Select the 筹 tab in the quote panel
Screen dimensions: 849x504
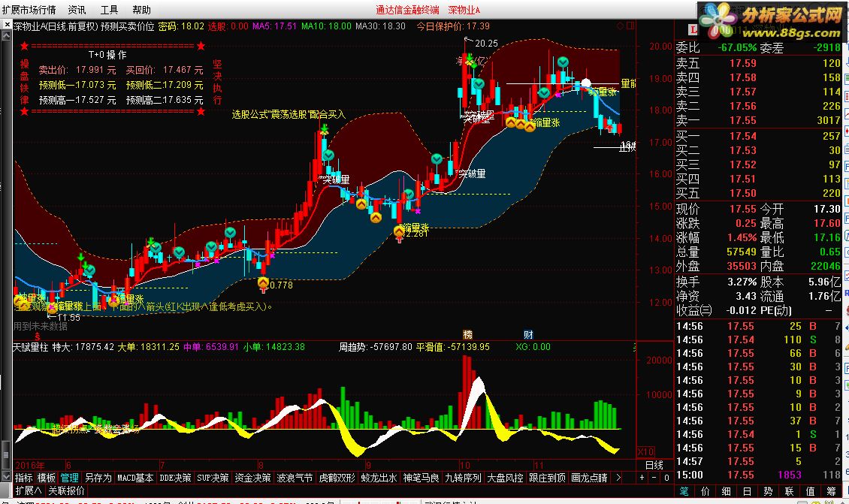pyautogui.click(x=831, y=491)
